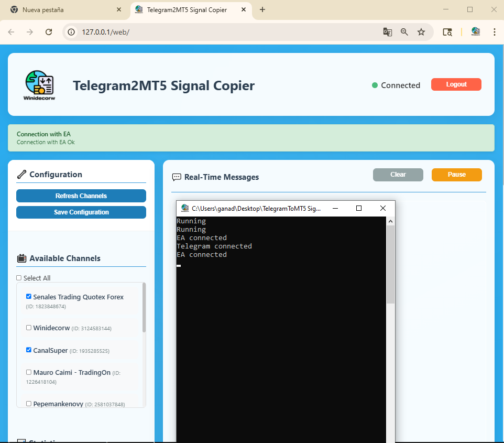Open site information icon in address bar
The width and height of the screenshot is (504, 443).
[71, 32]
